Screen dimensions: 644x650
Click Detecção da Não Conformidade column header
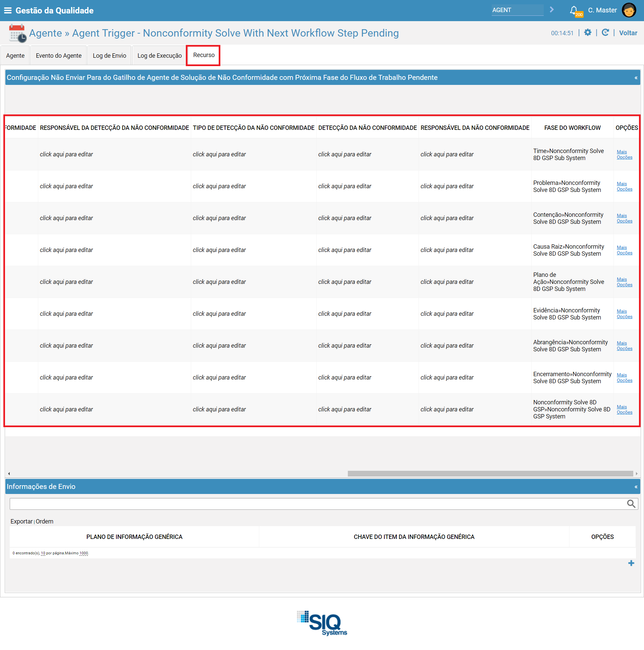pyautogui.click(x=367, y=128)
